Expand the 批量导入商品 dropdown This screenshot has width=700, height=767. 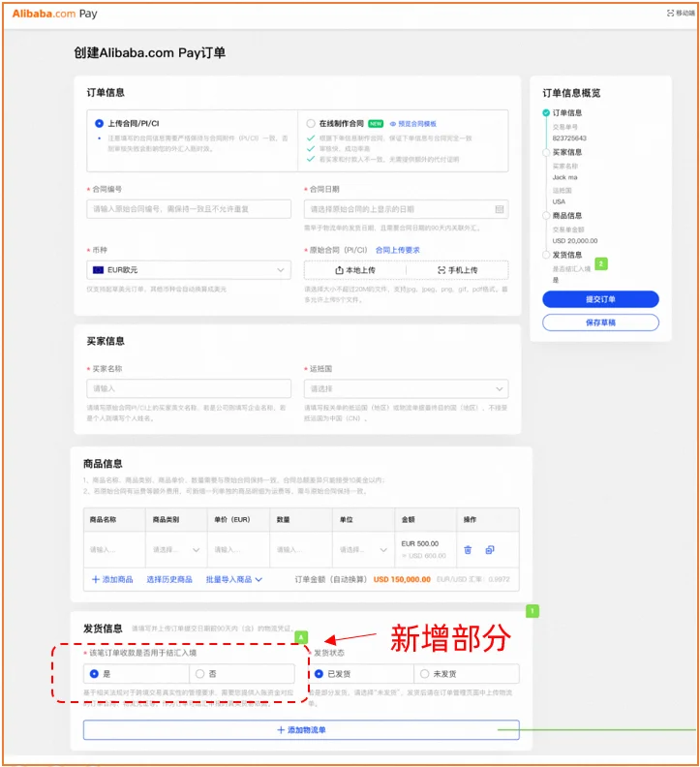[x=234, y=579]
